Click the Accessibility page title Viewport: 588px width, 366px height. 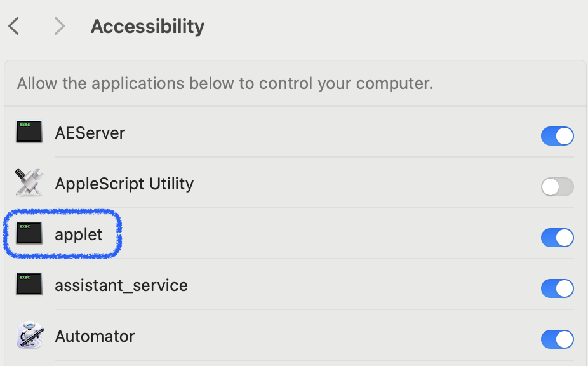pos(147,27)
